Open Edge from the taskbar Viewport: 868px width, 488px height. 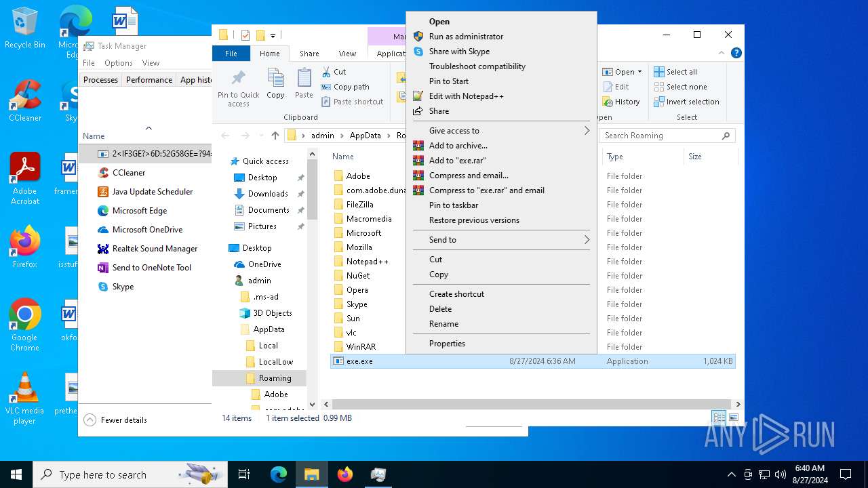tap(279, 474)
